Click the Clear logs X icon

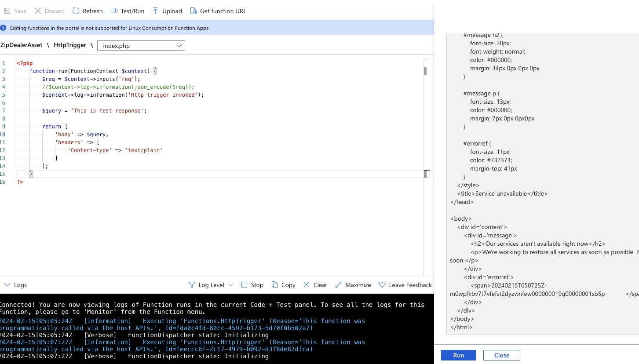tap(307, 285)
